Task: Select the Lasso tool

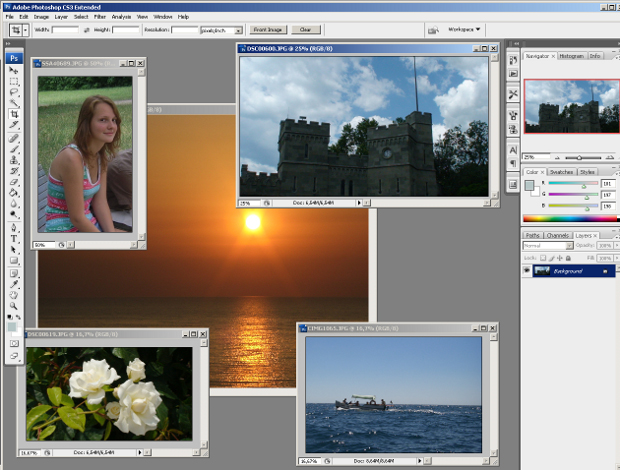Action: [14, 92]
